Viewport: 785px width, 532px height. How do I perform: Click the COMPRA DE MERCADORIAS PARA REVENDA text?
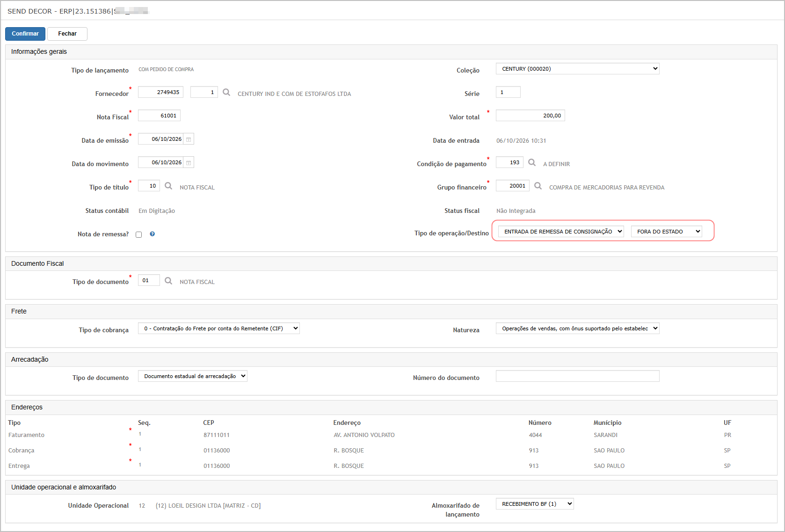pos(607,188)
